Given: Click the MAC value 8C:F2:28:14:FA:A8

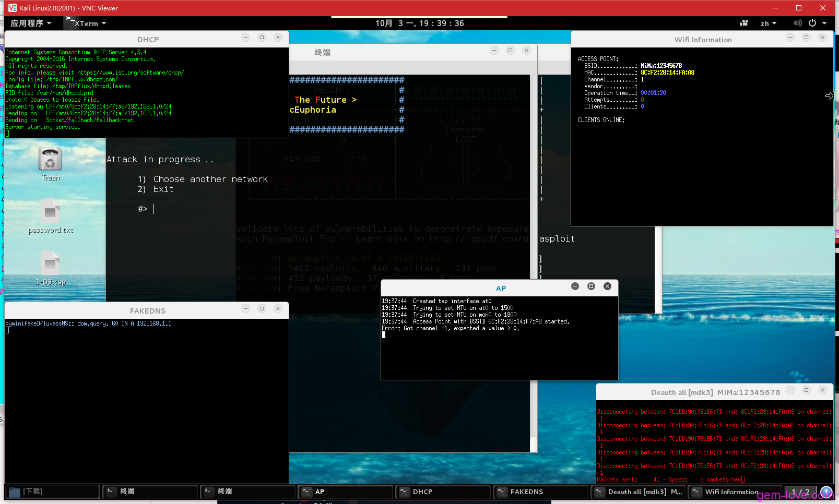Looking at the screenshot, I should click(x=668, y=73).
